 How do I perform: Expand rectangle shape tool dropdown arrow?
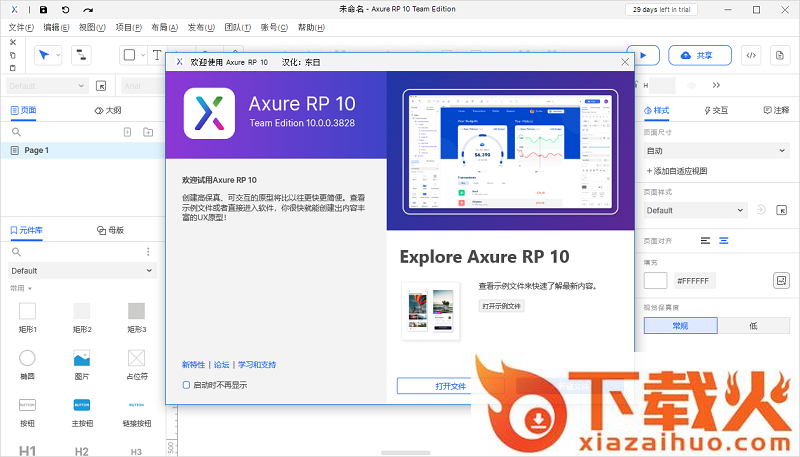(x=143, y=55)
